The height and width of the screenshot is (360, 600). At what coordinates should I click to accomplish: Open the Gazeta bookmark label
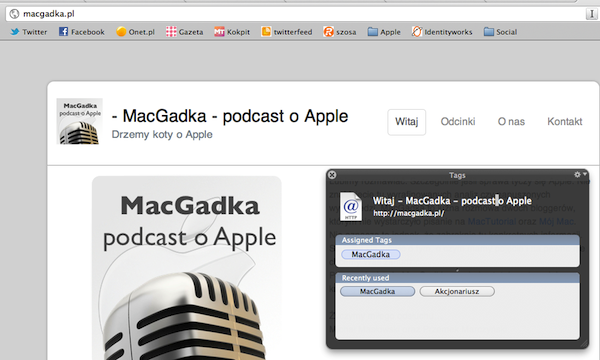(x=191, y=32)
